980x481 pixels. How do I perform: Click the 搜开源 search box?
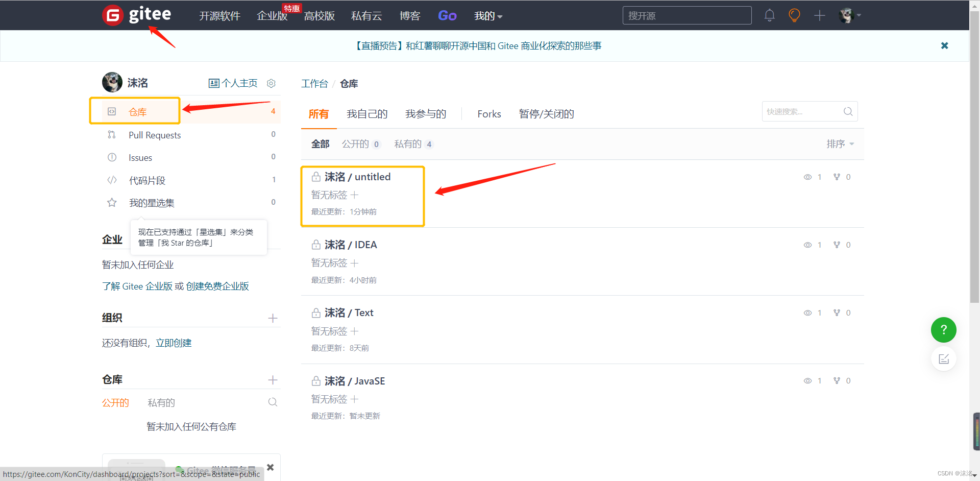[x=687, y=16]
